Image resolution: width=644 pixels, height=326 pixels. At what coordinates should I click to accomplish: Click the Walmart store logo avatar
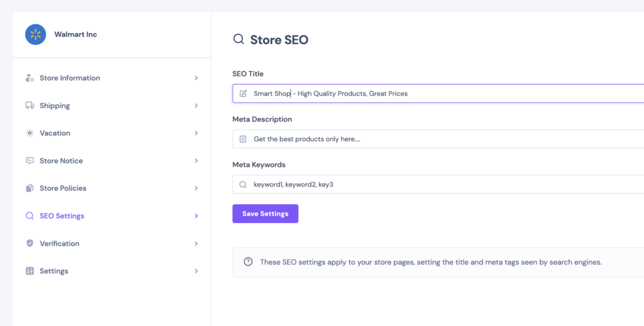point(35,35)
